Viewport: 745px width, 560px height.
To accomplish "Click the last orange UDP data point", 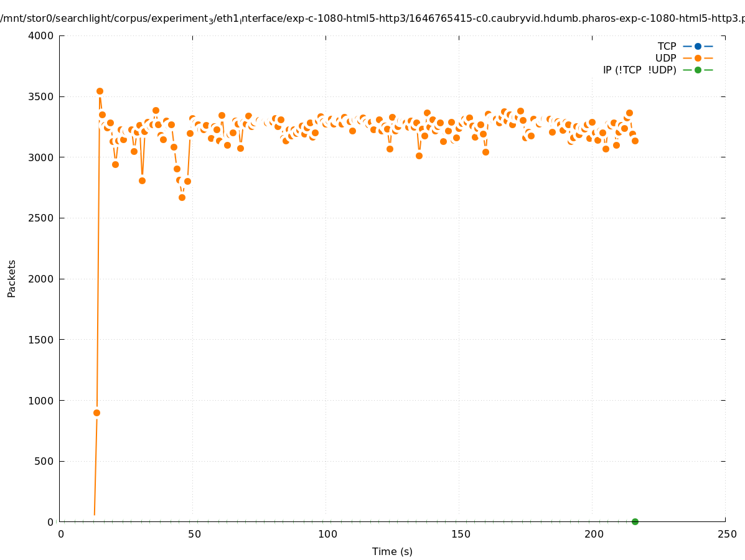I will coord(635,141).
